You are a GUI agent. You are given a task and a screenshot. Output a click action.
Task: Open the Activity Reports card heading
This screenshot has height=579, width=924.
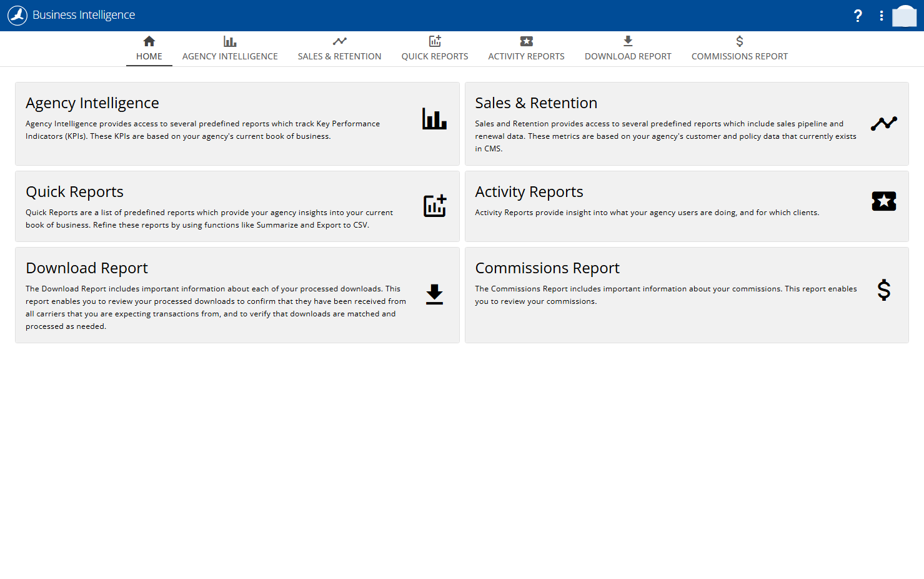click(529, 192)
